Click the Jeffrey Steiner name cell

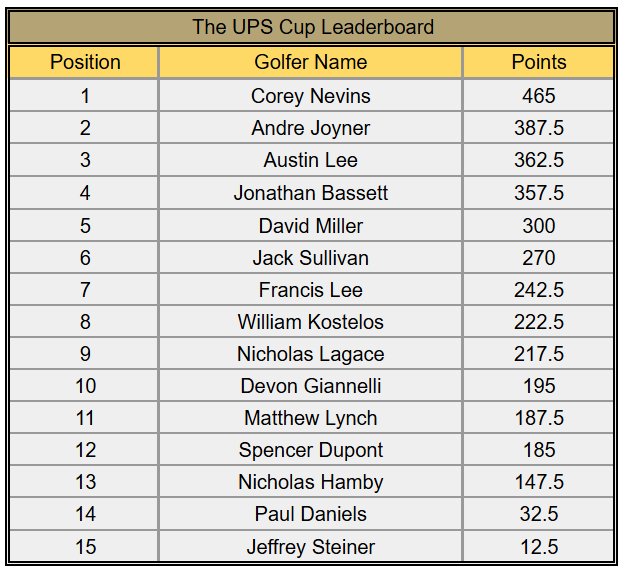pyautogui.click(x=311, y=547)
